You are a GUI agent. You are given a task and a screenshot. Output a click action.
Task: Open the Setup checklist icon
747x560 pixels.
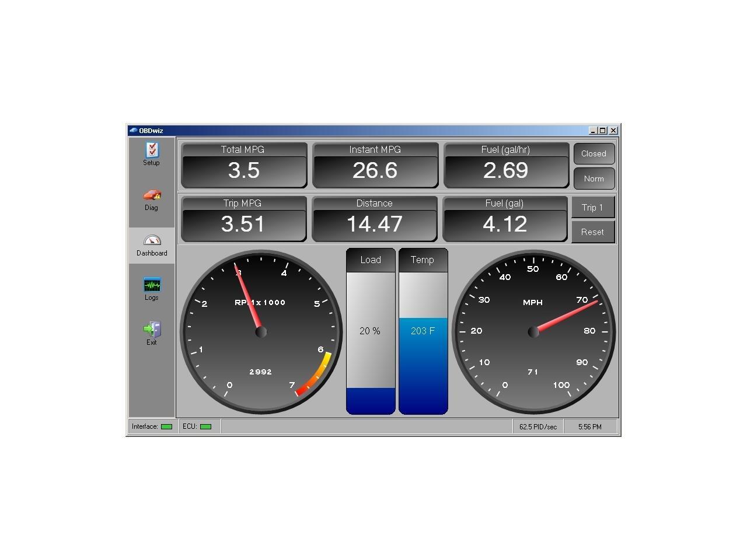152,150
